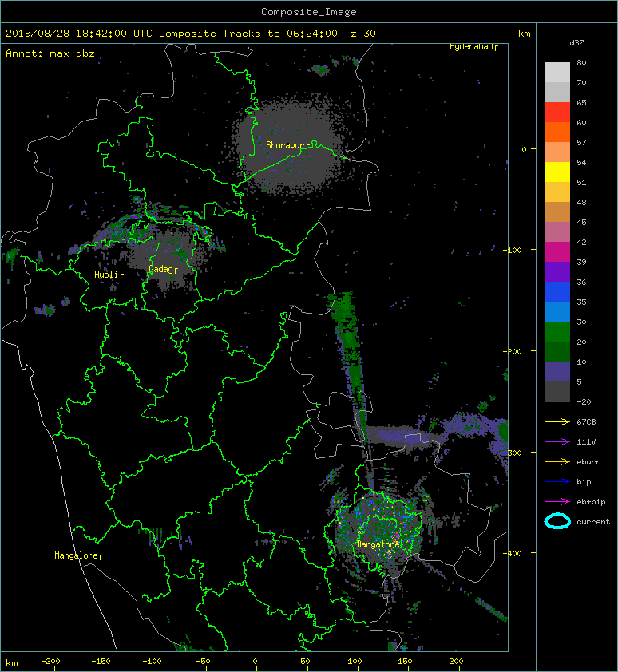Click the 80 dBZ light gray swatch
This screenshot has width=618, height=672.
557,72
